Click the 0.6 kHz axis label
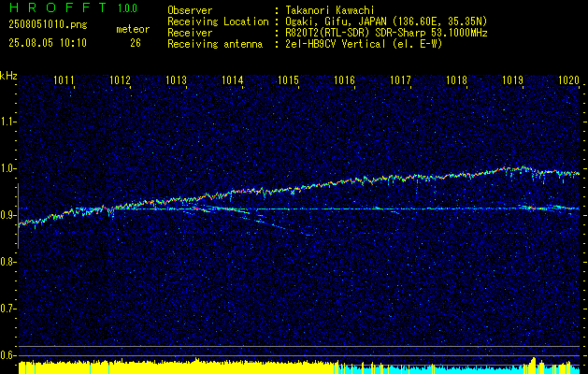Screen dimensions: 588x374 [x=7, y=355]
